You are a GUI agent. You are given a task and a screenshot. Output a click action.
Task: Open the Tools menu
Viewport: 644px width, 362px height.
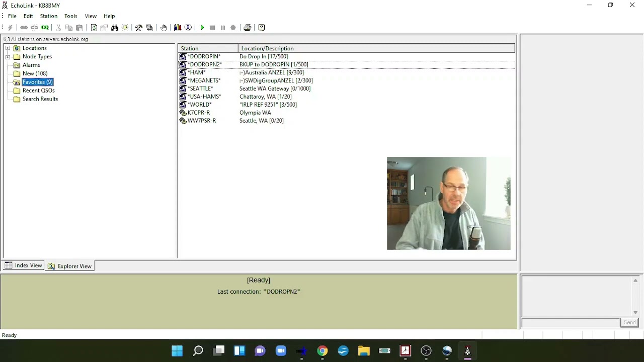click(x=71, y=16)
